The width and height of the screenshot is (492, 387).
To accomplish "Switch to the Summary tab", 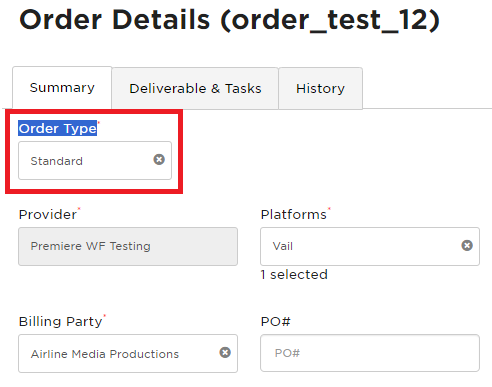I will click(62, 88).
